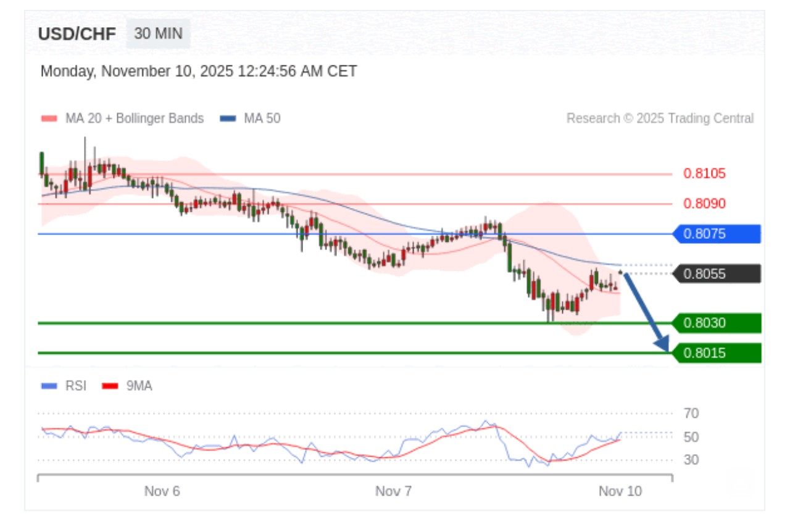
Task: Click the dark blue MA 50 legend swatch
Action: (x=228, y=118)
